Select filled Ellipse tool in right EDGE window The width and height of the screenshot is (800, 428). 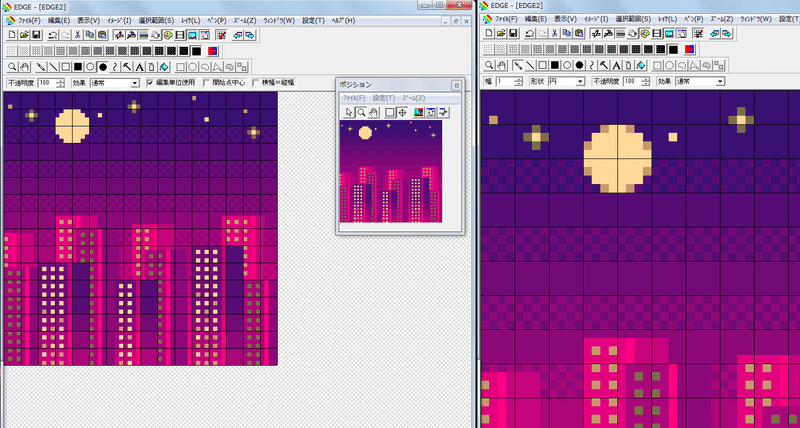click(580, 66)
